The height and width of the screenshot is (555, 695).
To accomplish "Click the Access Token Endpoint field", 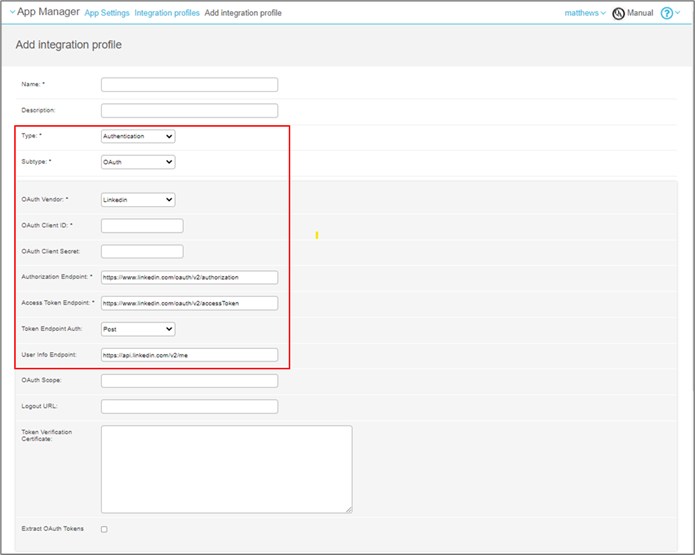I will tap(189, 303).
